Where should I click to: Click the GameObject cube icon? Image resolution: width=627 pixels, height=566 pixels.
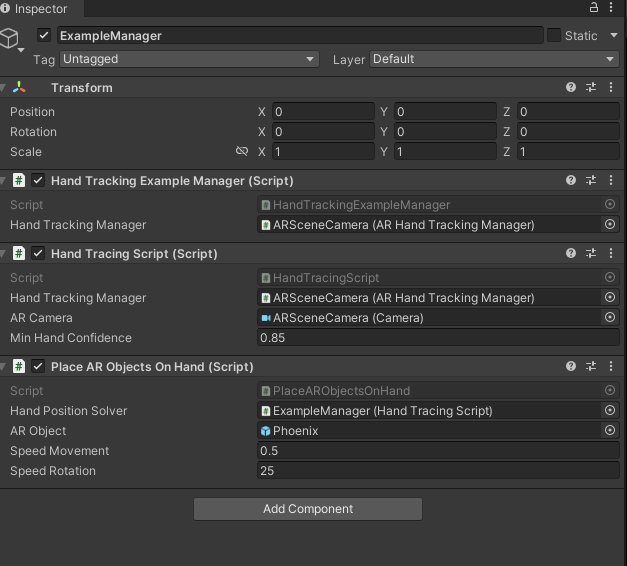point(9,38)
